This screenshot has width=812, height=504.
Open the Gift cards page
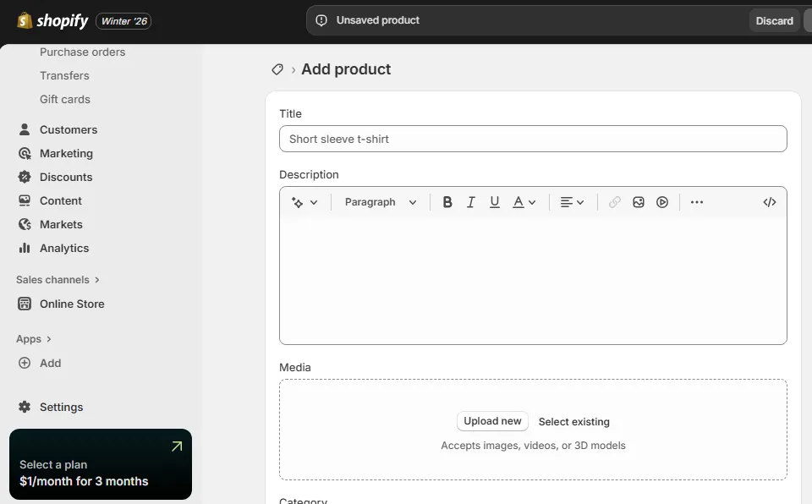[x=65, y=99]
